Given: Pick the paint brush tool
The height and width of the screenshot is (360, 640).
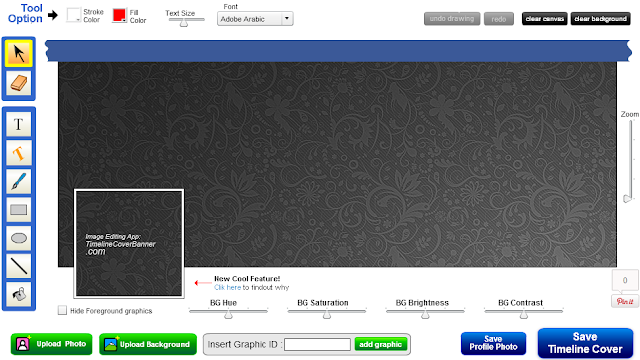Looking at the screenshot, I should click(x=18, y=181).
